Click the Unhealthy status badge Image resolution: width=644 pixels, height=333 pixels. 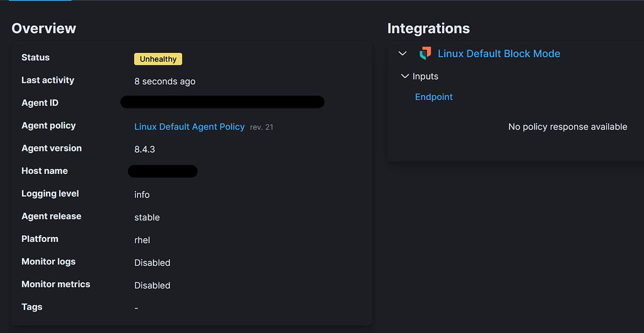158,59
